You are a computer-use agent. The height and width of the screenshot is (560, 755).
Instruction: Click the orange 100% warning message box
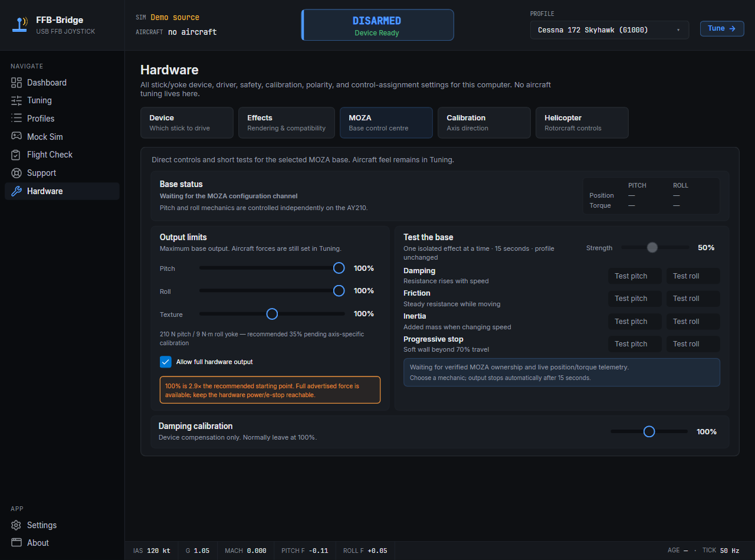tap(270, 390)
